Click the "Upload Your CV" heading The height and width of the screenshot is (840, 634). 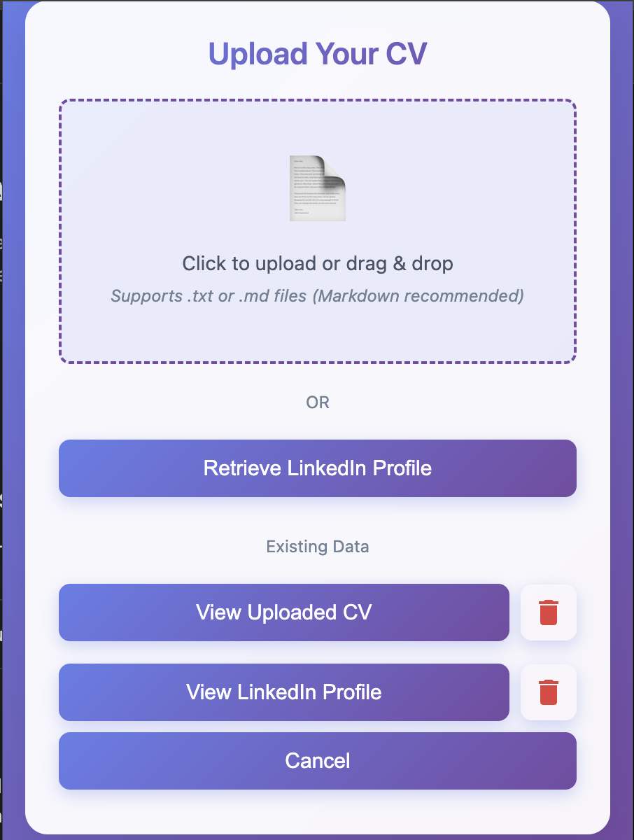[x=318, y=54]
